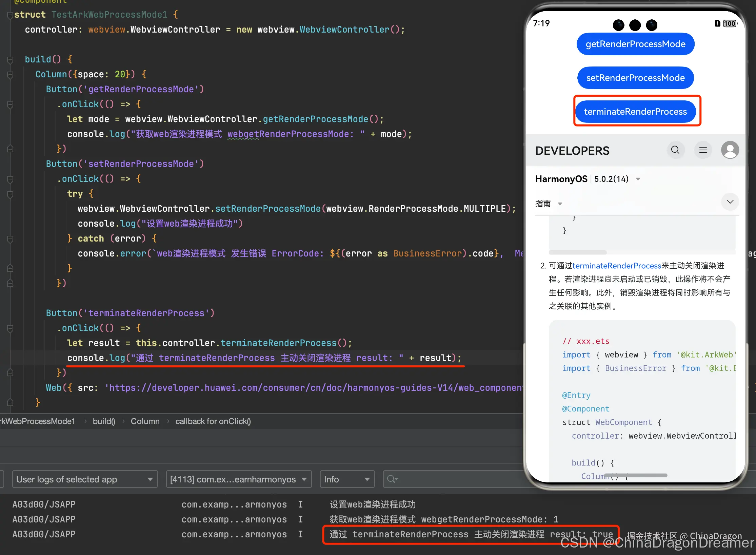Click the DEVELOPERS logo text
756x555 pixels.
point(572,151)
